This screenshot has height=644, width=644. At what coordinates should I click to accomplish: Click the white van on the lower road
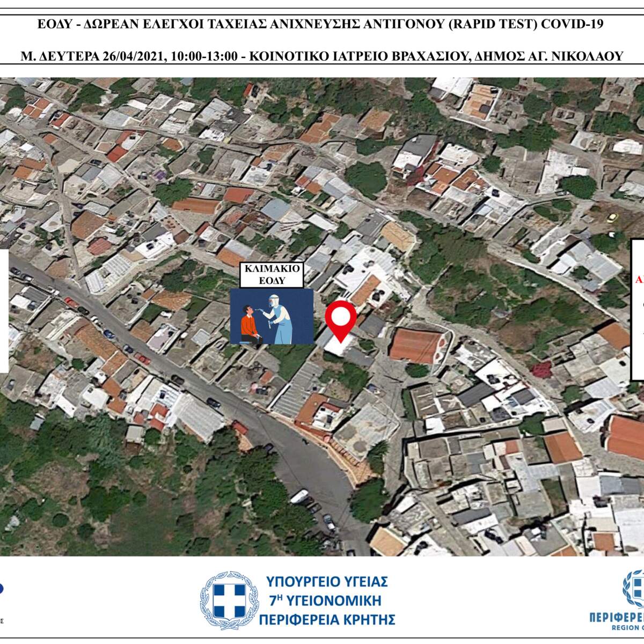299,496
